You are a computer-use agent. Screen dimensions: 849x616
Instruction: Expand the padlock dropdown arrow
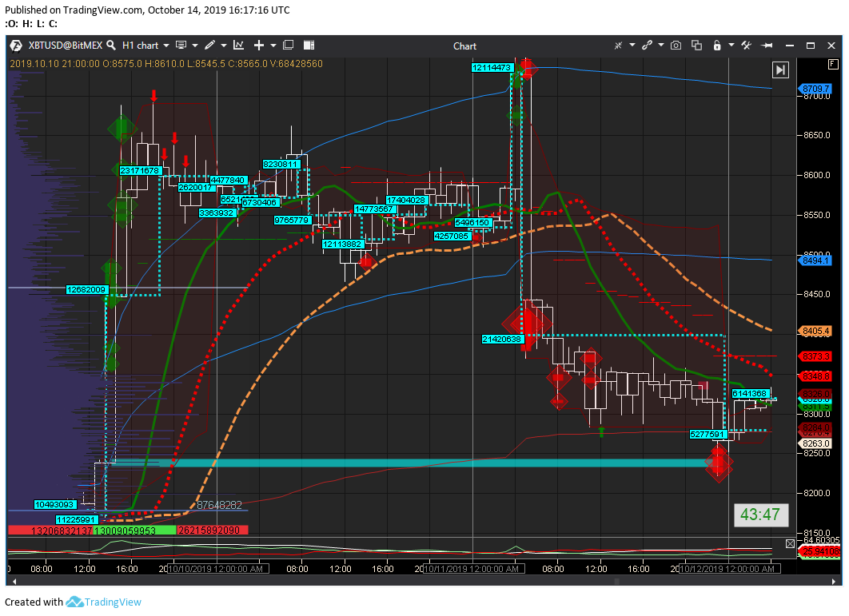(x=731, y=46)
